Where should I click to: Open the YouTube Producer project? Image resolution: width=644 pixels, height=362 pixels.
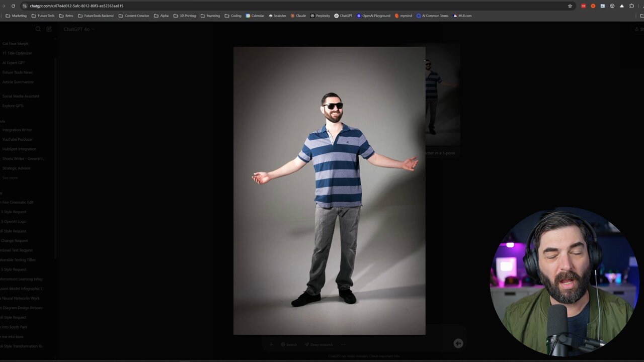click(17, 139)
